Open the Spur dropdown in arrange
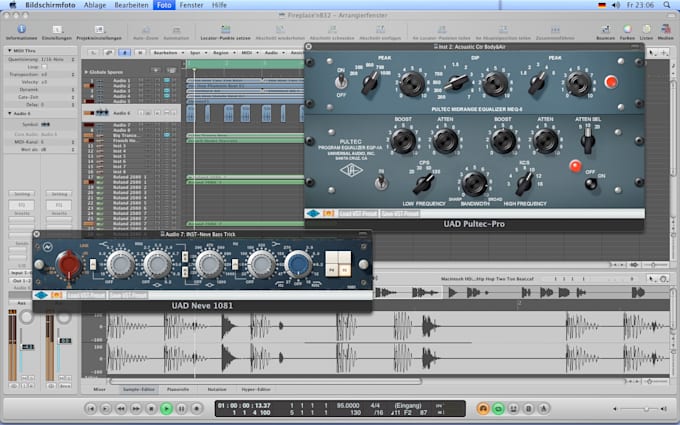Viewport: 680px width, 425px height. pos(197,52)
